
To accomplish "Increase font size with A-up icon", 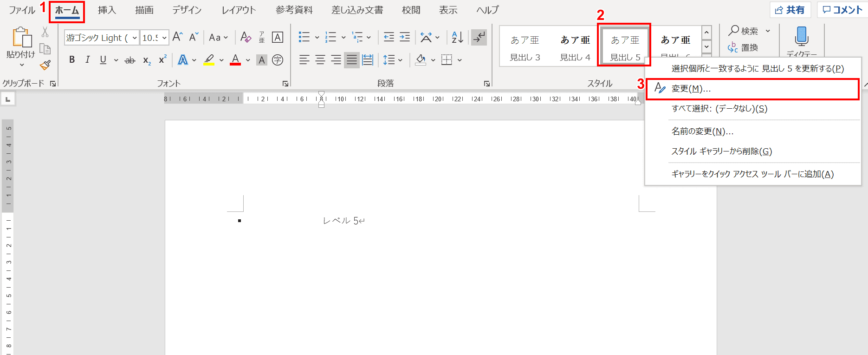I will [177, 37].
